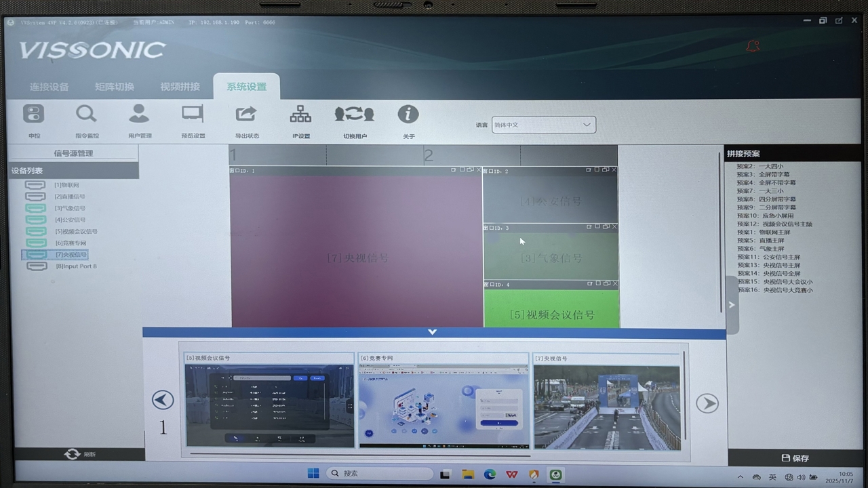Viewport: 868px width, 488px height.
Task: Open IP设置 network settings icon
Action: click(x=300, y=114)
